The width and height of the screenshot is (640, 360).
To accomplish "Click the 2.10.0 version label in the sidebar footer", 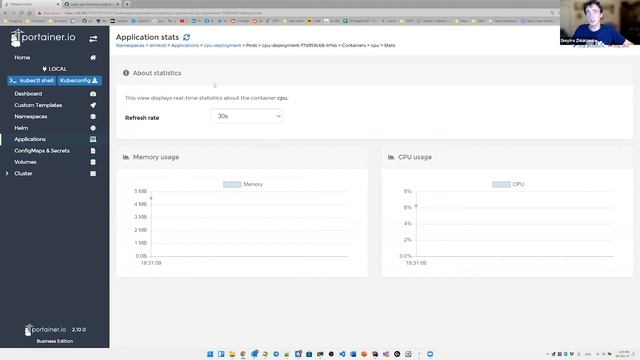I will click(79, 329).
